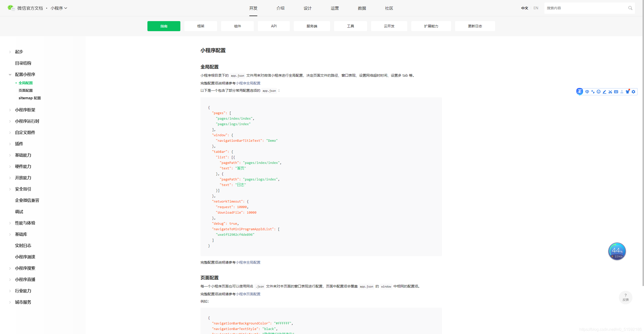
Task: Switch to the 开发 top nav tab
Action: click(x=253, y=8)
